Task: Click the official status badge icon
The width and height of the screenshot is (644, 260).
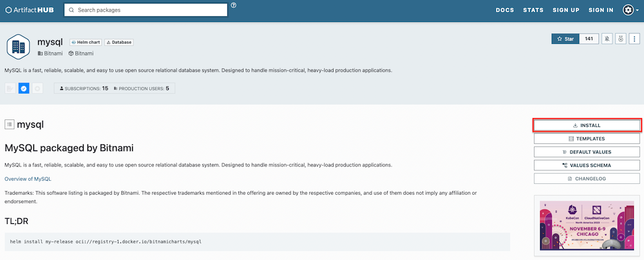Action: 10,88
